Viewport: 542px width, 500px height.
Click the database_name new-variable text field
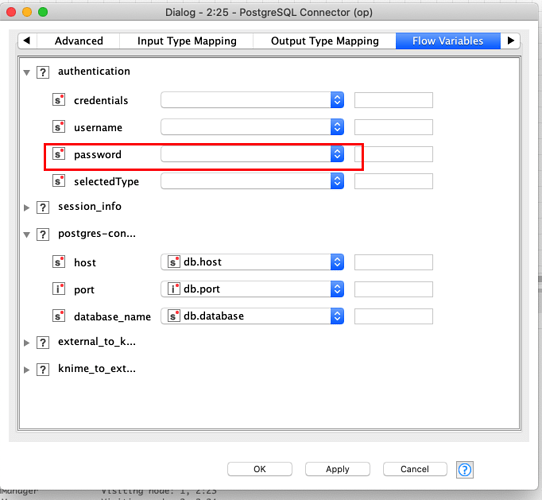[x=393, y=316]
